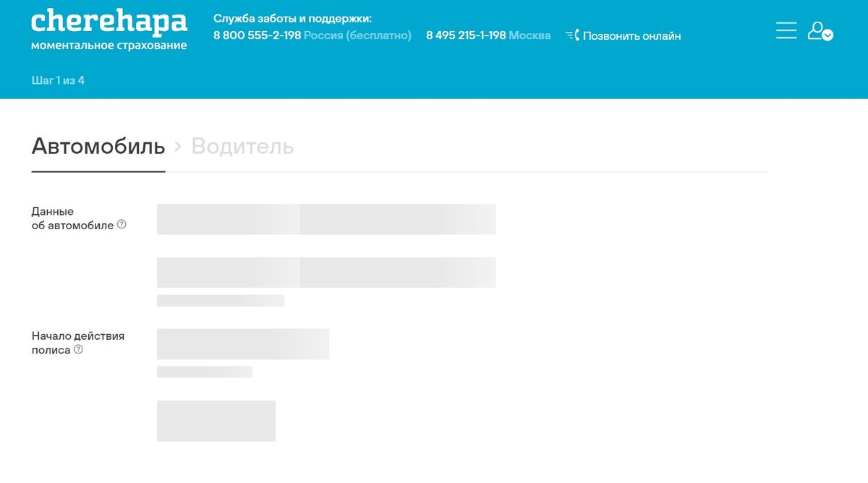Open the hamburger menu icon
Image resolution: width=868 pixels, height=483 pixels.
(786, 30)
